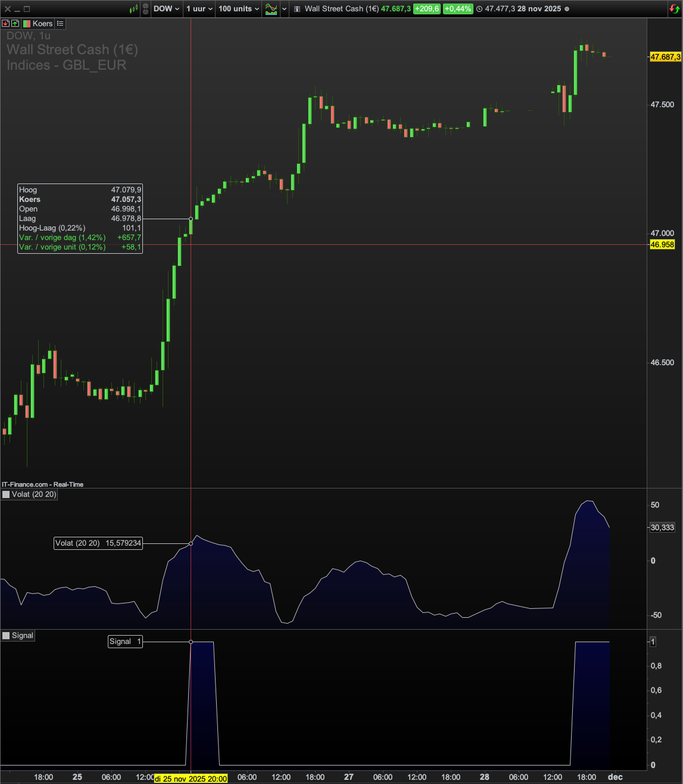Click the indicators wave icon in toolbar
The width and height of the screenshot is (683, 784).
(271, 9)
